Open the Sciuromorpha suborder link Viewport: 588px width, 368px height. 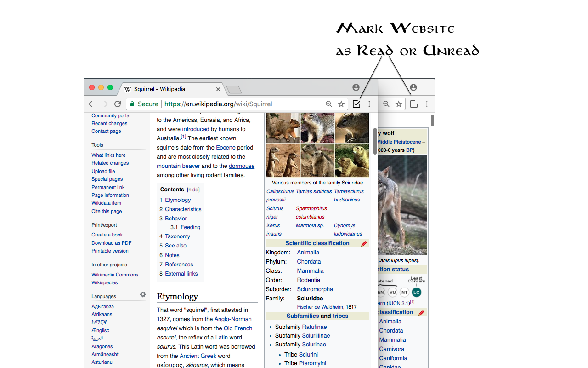[315, 289]
